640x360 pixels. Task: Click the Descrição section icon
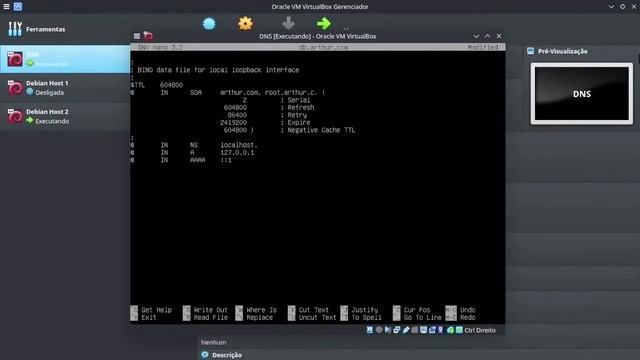click(x=205, y=355)
